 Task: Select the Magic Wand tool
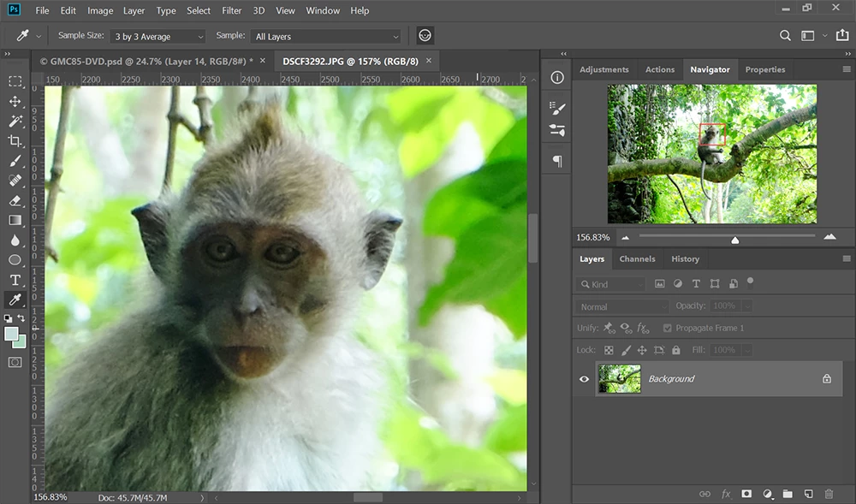15,122
